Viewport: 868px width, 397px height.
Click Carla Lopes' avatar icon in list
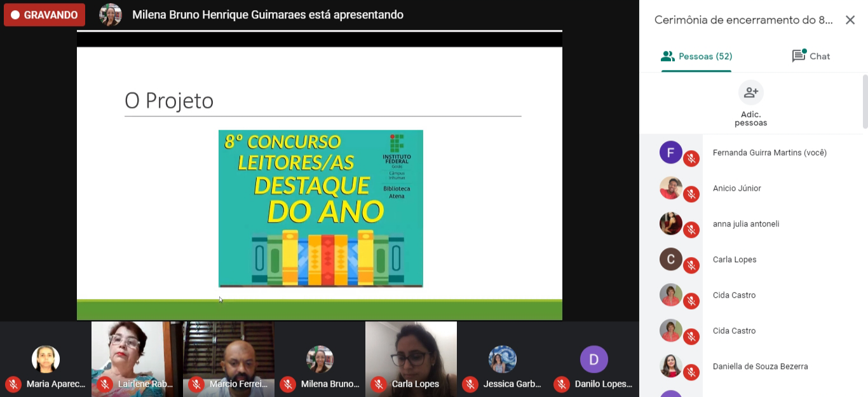click(x=670, y=260)
